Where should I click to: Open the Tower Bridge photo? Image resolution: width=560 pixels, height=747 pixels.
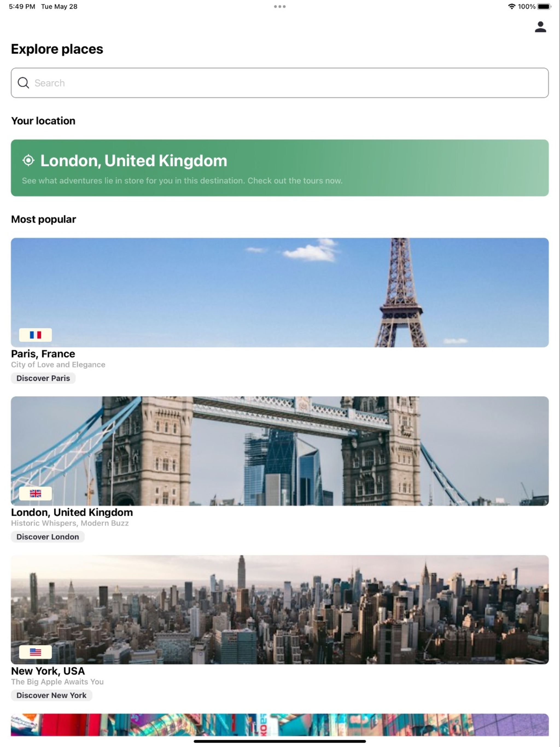coord(280,451)
